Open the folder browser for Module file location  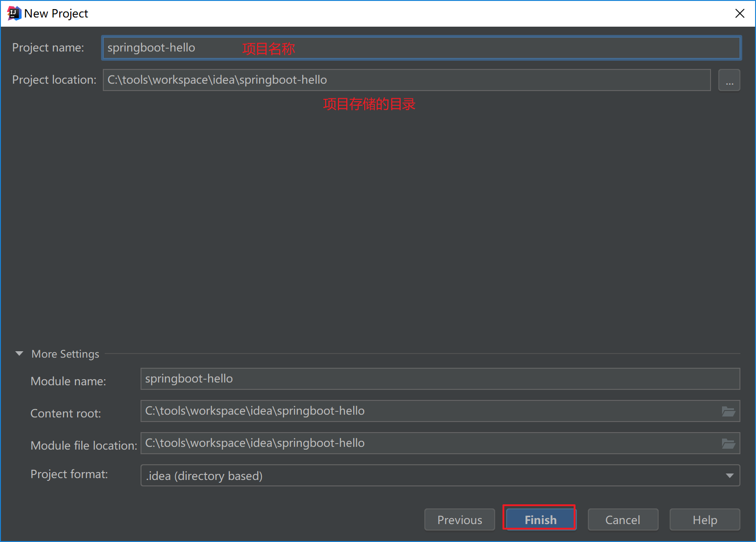(728, 444)
